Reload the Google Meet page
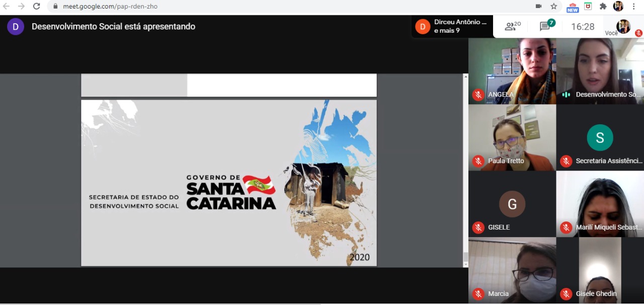This screenshot has height=305, width=644. tap(36, 6)
